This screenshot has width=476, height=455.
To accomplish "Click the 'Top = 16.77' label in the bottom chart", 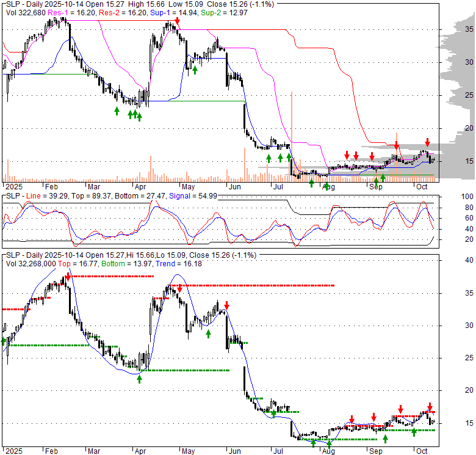I will point(78,264).
